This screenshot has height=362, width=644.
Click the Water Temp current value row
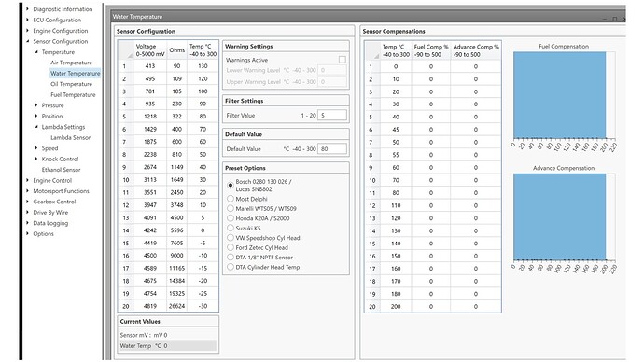click(x=168, y=345)
